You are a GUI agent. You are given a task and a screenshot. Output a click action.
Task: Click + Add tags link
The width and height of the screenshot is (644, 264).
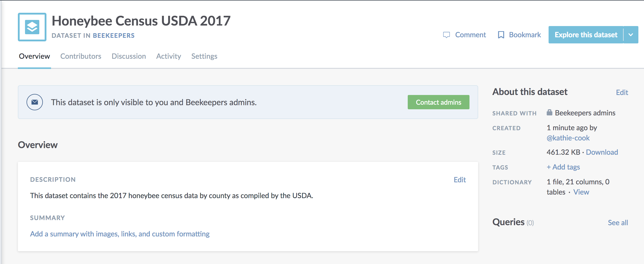point(563,167)
